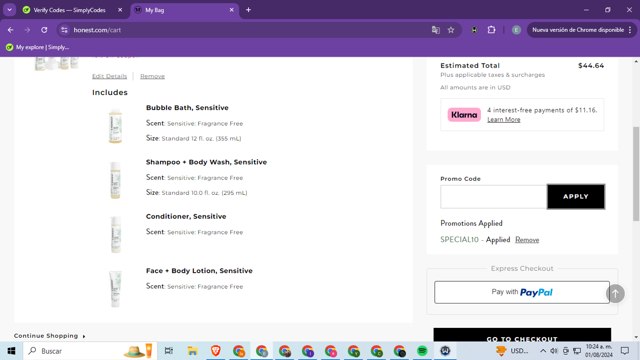
Task: Open the tab search dropdown arrow
Action: pyautogui.click(x=9, y=10)
